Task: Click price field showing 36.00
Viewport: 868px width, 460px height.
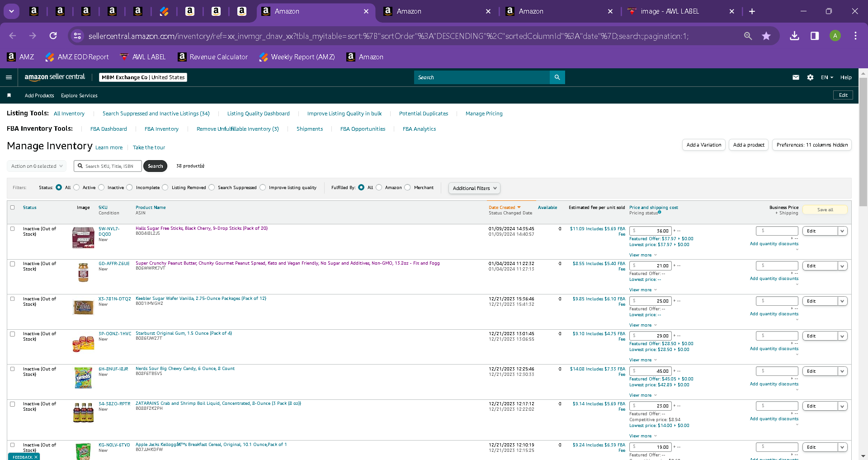Action: pos(651,231)
